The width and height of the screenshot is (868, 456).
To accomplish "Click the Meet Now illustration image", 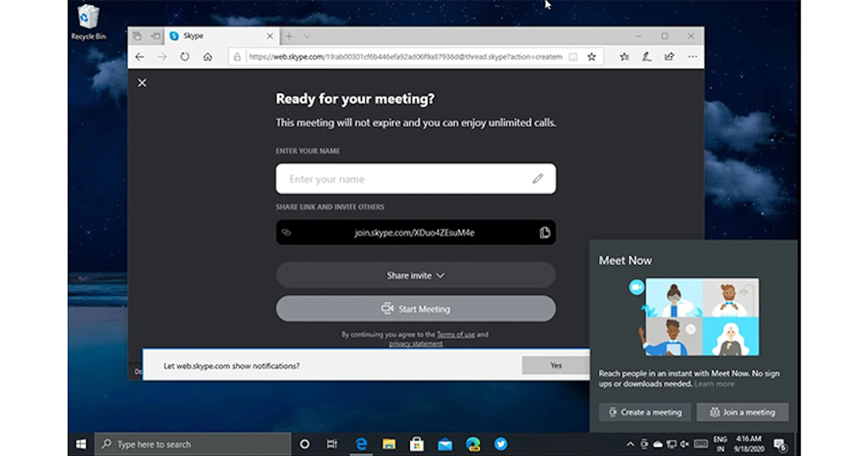I will tap(694, 317).
